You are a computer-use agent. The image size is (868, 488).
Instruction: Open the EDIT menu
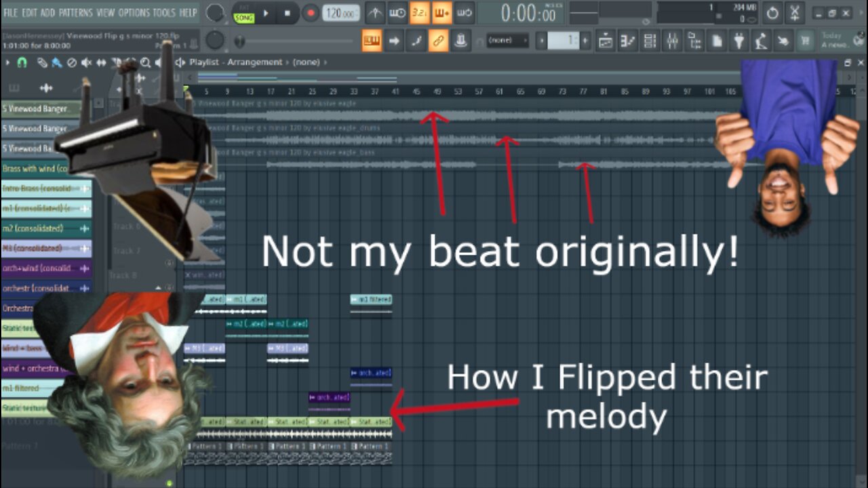pos(29,12)
